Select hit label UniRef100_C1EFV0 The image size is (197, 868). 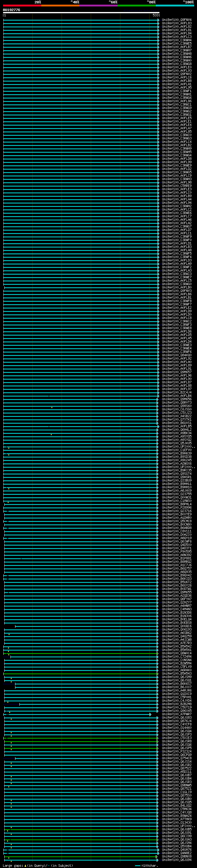pyautogui.click(x=177, y=450)
